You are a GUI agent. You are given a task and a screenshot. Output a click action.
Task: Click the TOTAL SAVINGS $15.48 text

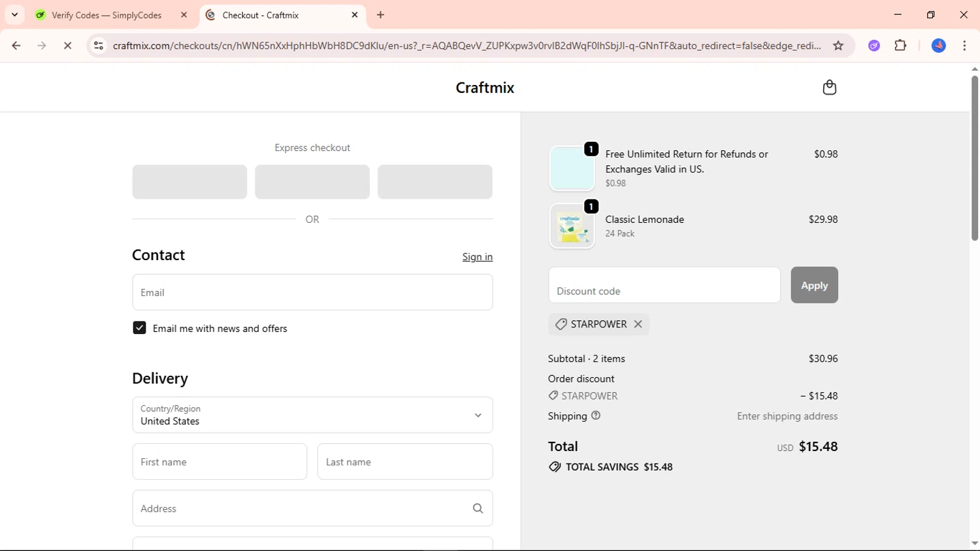619,467
